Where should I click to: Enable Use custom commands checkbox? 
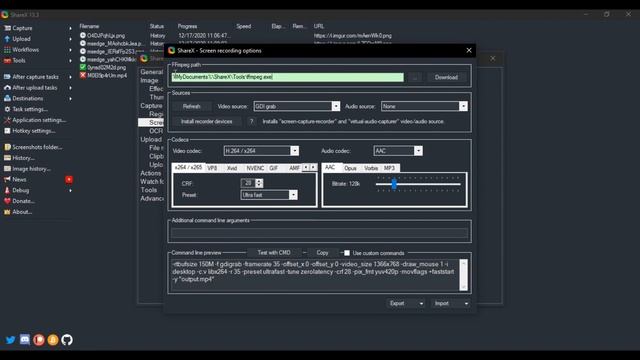(347, 253)
